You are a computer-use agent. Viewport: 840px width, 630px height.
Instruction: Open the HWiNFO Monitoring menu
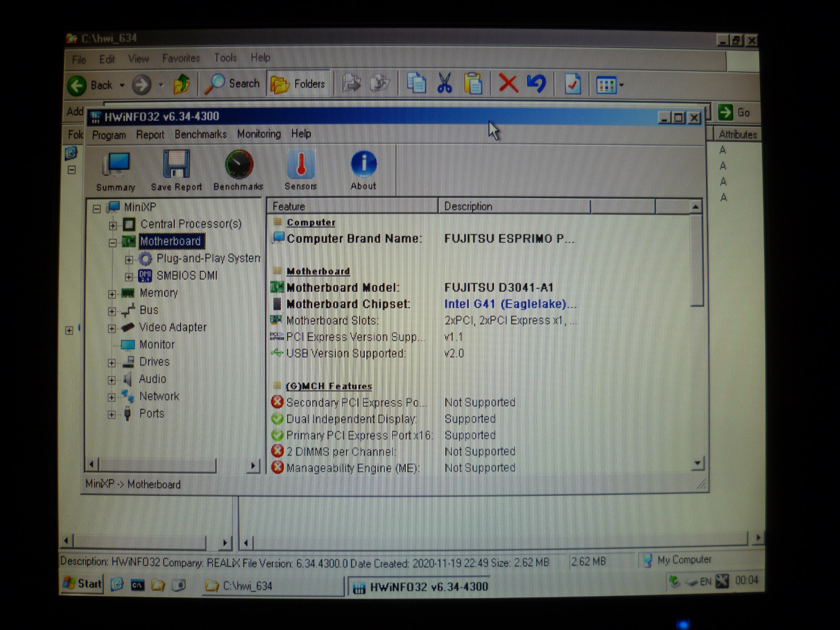[259, 134]
